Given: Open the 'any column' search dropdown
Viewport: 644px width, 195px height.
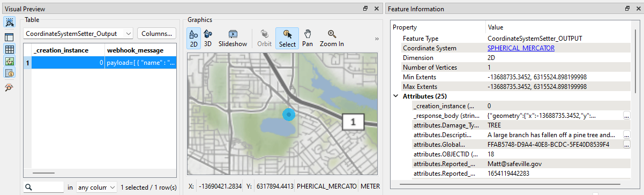Looking at the screenshot, I should [x=96, y=187].
